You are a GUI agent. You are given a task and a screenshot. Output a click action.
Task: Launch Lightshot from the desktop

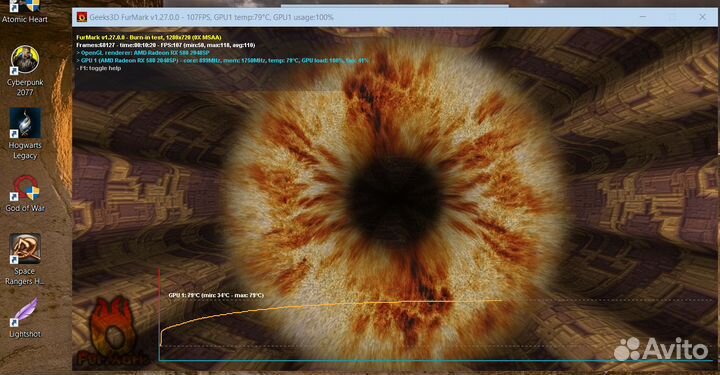point(25,317)
